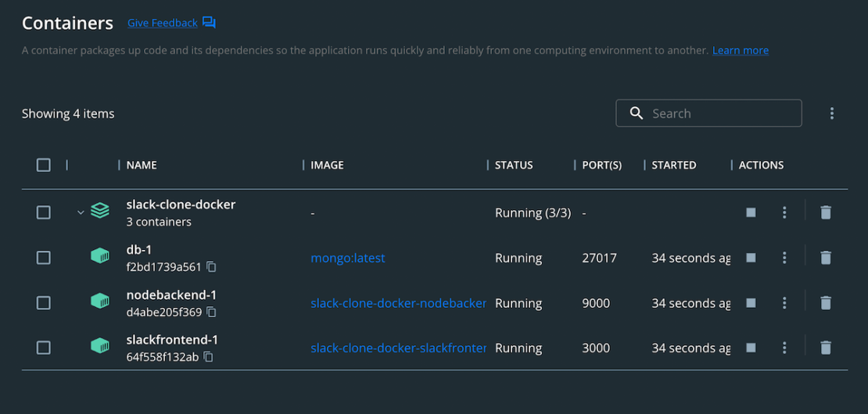Image resolution: width=868 pixels, height=414 pixels.
Task: Copy the slackfrontend-1 container ID
Action: pos(208,358)
